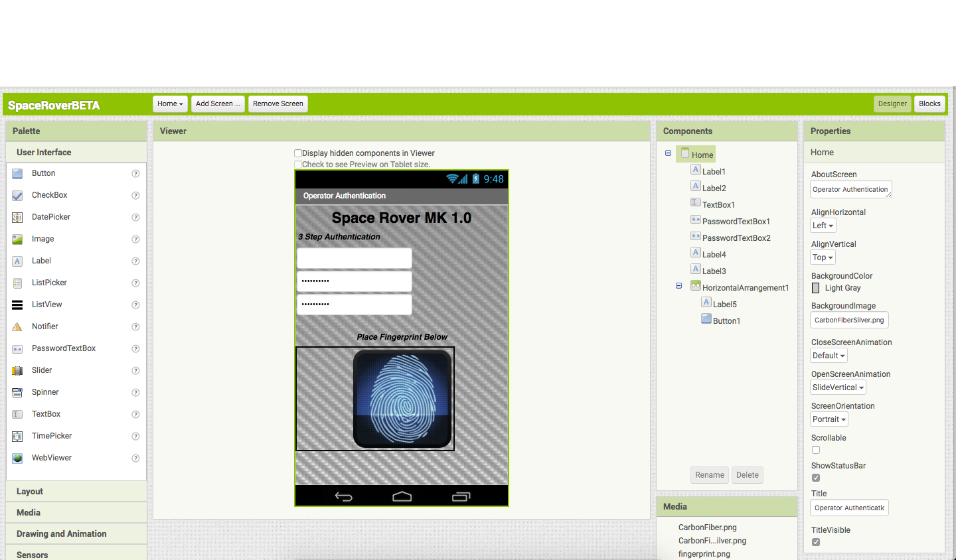Enable the Scrollable screen property

pyautogui.click(x=815, y=449)
